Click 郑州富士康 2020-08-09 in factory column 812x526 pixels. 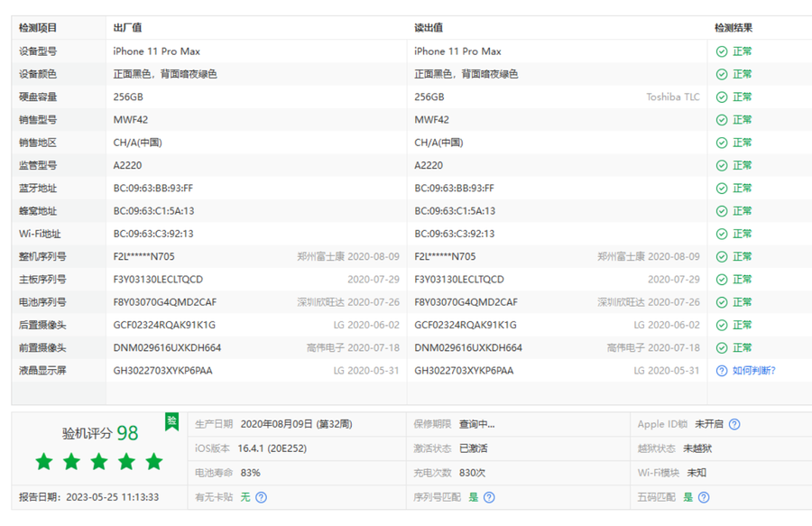pos(348,256)
